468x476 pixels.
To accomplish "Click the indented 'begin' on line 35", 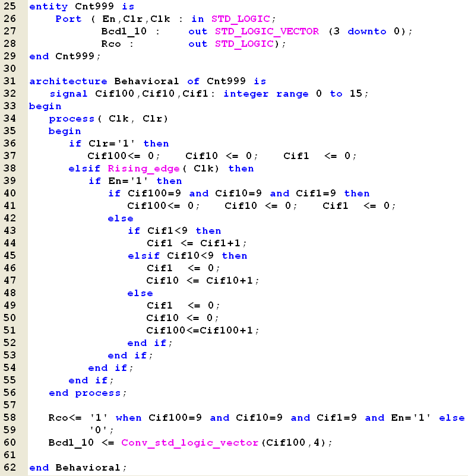I will [x=65, y=131].
